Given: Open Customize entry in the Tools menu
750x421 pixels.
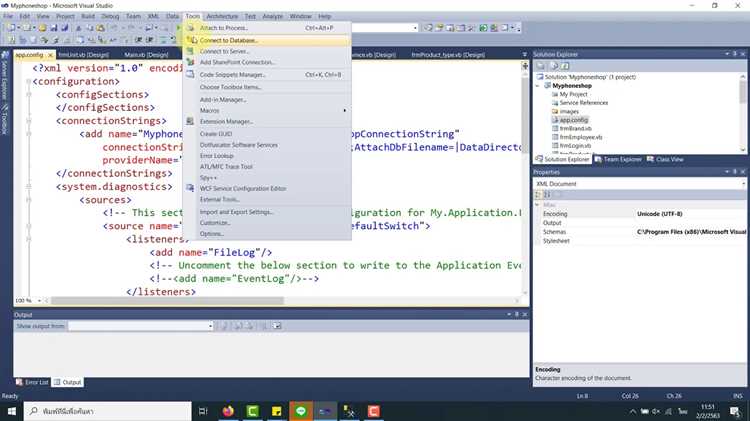Looking at the screenshot, I should tap(267, 223).
